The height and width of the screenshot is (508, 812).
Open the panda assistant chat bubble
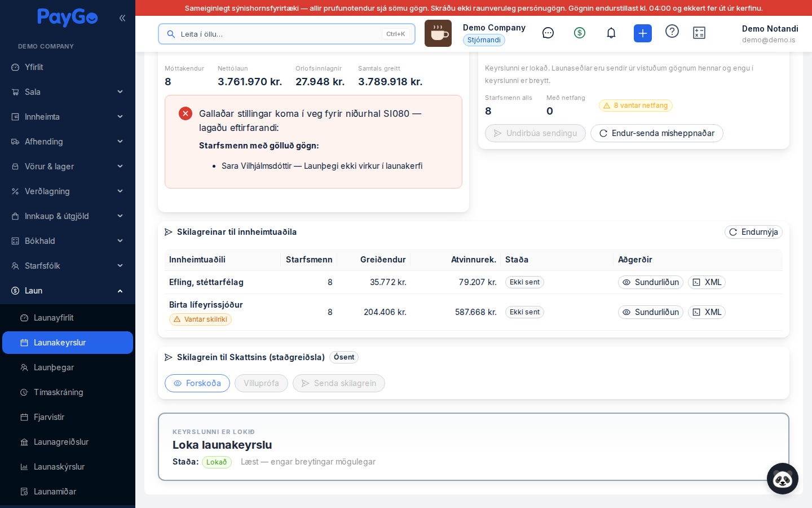click(x=783, y=479)
